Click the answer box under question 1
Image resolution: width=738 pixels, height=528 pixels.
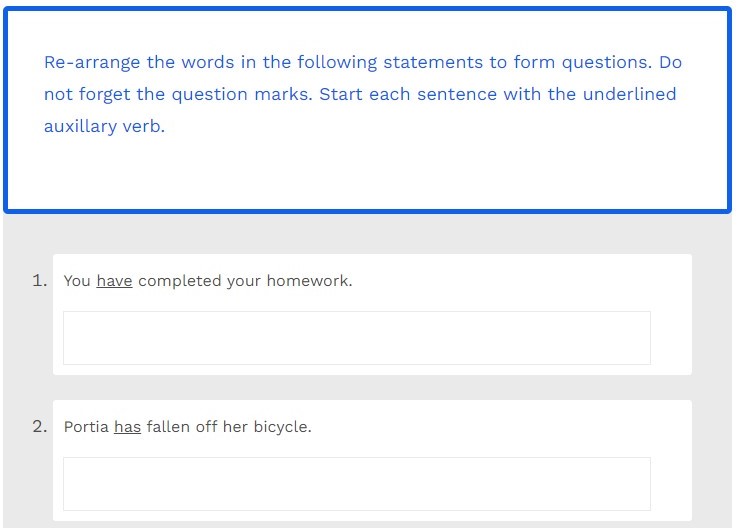(x=356, y=338)
